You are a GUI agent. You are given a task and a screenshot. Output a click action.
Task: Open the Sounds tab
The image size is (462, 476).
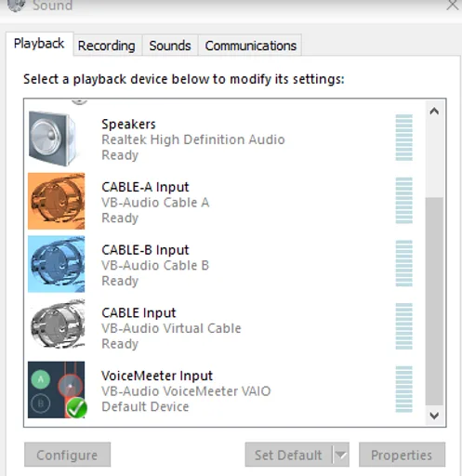170,46
